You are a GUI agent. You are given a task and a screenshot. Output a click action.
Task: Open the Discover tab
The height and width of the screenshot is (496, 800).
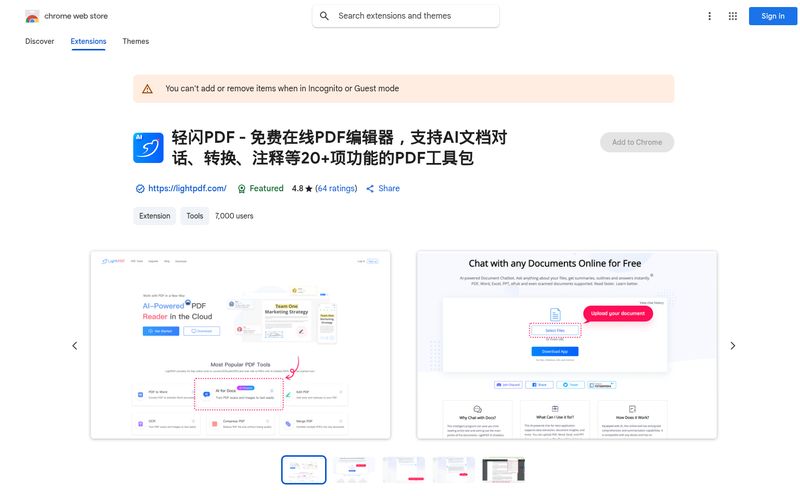coord(39,41)
